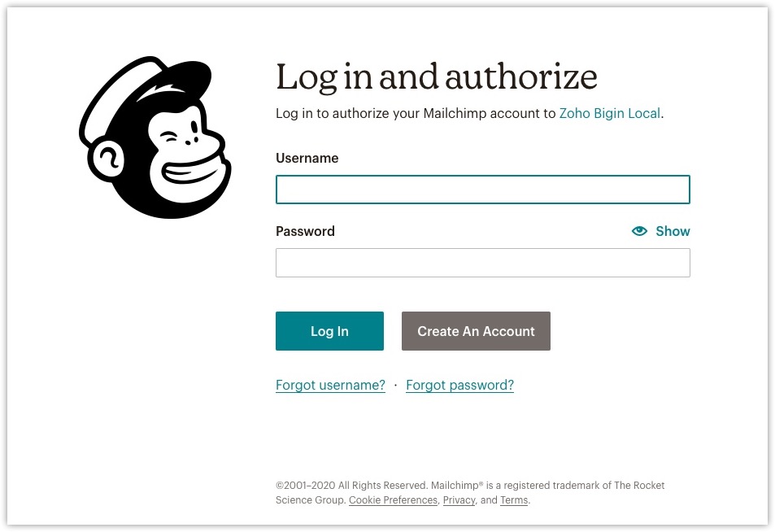The height and width of the screenshot is (532, 775).
Task: Click the Username field label
Action: (x=307, y=158)
